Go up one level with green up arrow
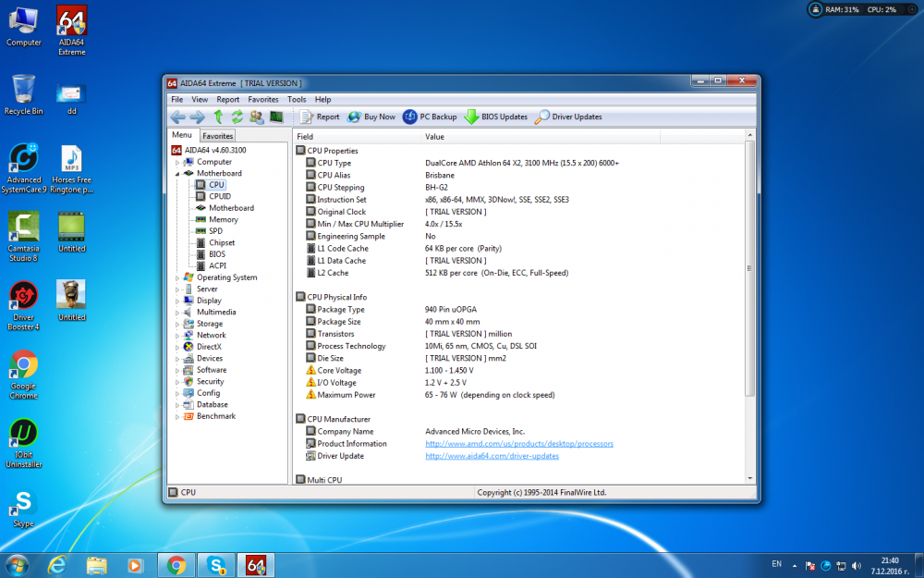 (218, 117)
